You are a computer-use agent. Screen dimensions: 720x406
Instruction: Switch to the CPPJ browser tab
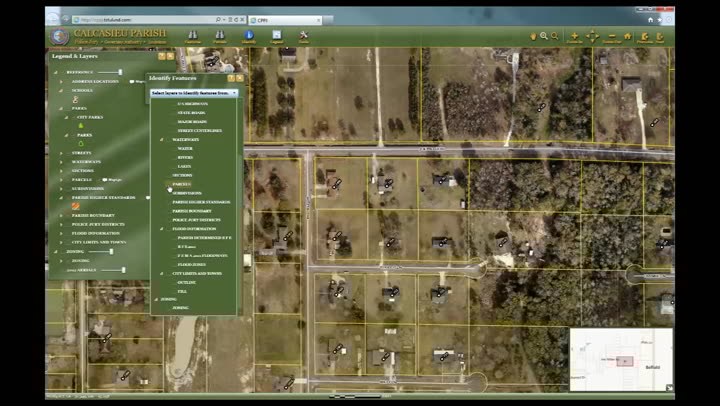[x=285, y=20]
